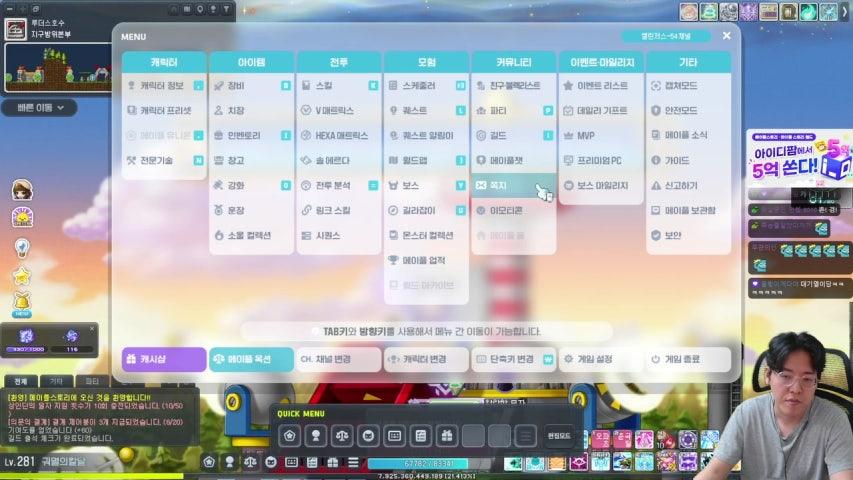The height and width of the screenshot is (480, 853).
Task: Click the 문장 medal icon
Action: pyautogui.click(x=219, y=211)
